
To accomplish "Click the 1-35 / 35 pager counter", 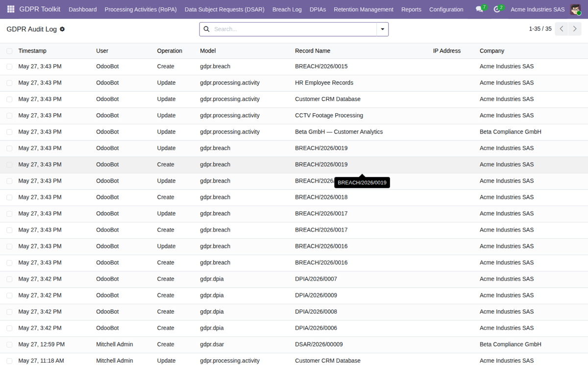I will coord(540,29).
